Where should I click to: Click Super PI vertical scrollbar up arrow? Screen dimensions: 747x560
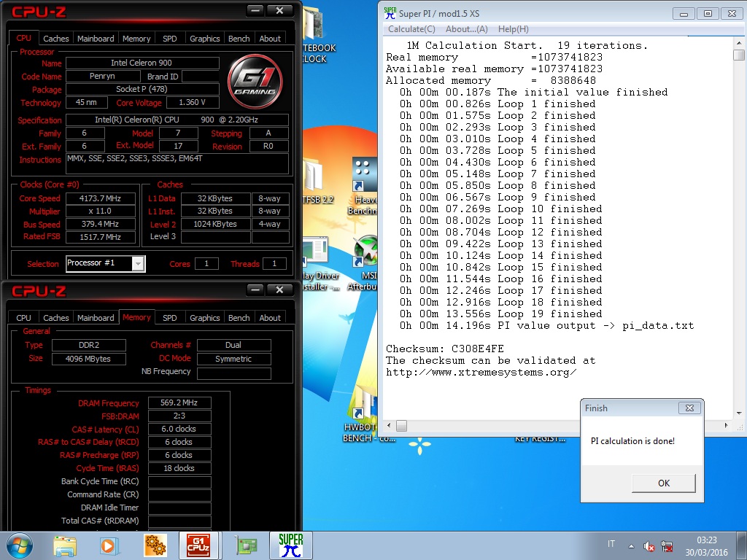click(739, 43)
